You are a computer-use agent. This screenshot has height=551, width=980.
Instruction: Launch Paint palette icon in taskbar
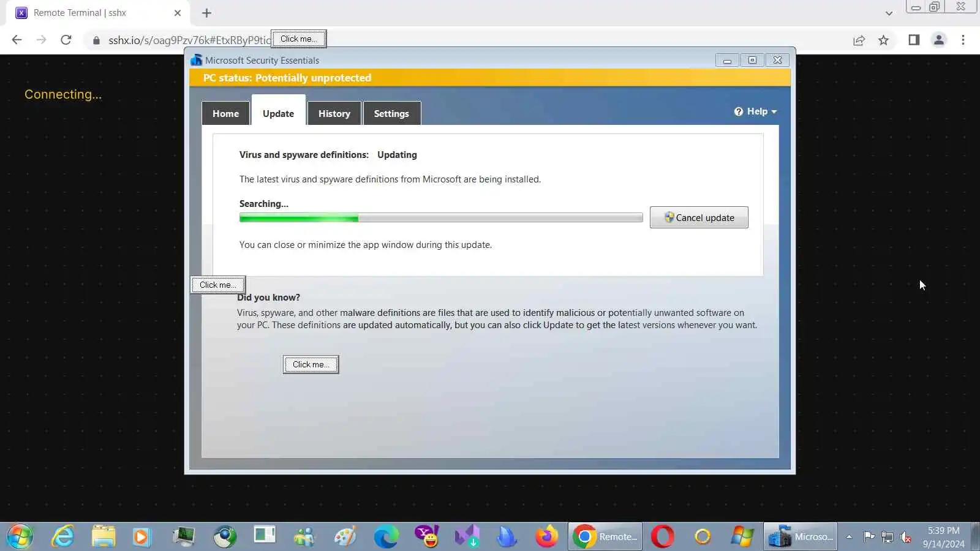[345, 537]
